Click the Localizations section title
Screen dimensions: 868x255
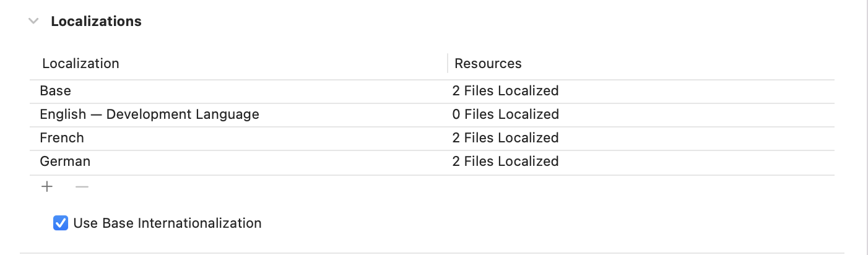click(96, 21)
